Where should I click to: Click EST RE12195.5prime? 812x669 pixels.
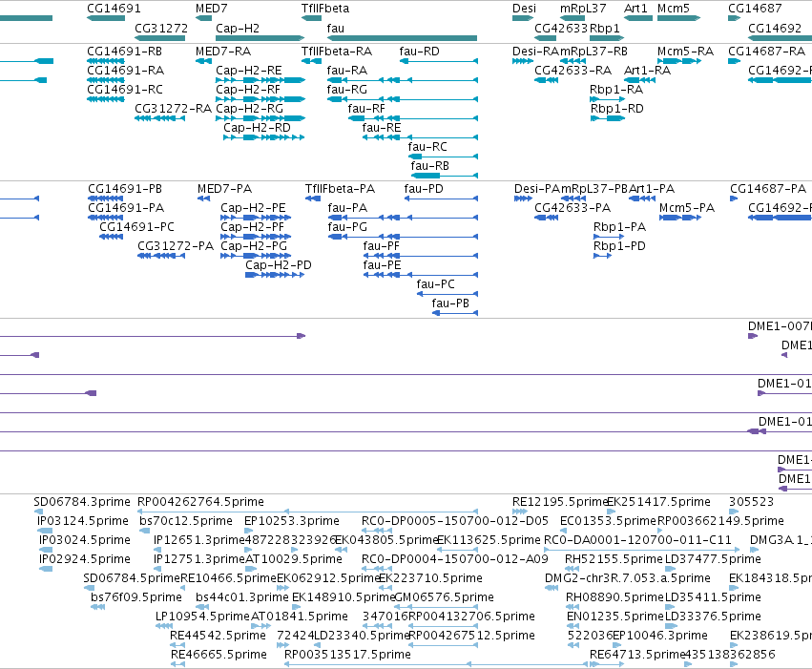tap(559, 502)
